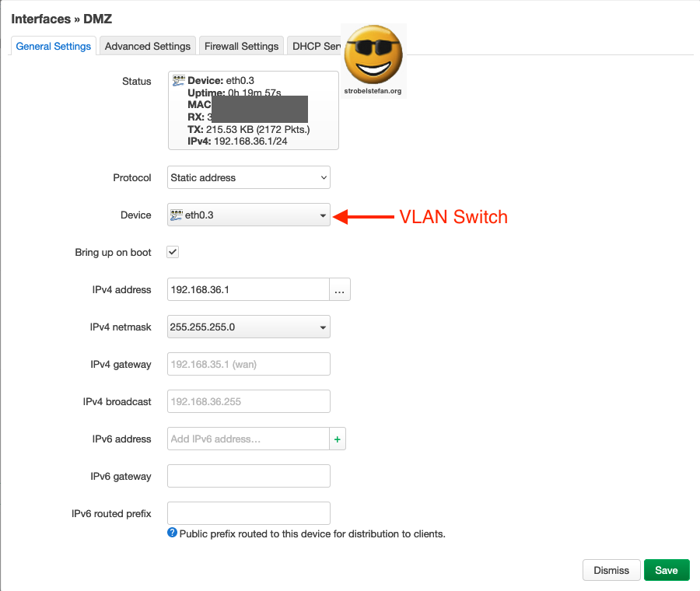Switch to the Advanced Settings tab

[x=147, y=46]
